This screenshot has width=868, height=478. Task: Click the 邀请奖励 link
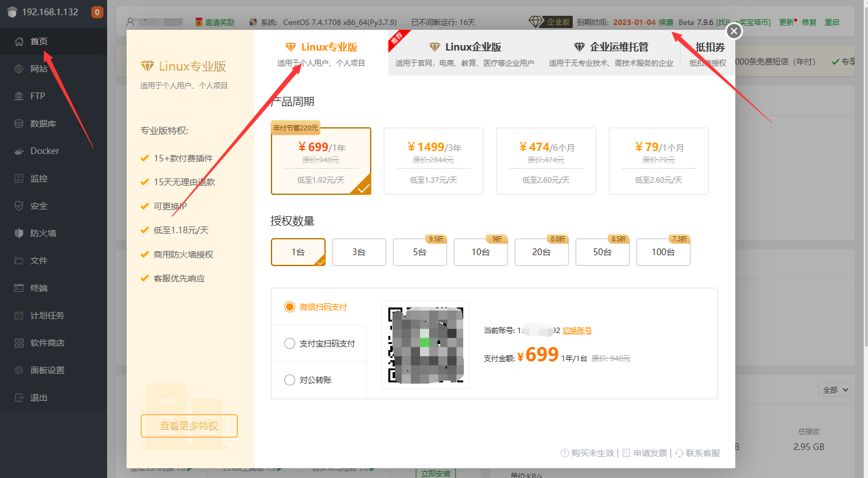pyautogui.click(x=219, y=22)
